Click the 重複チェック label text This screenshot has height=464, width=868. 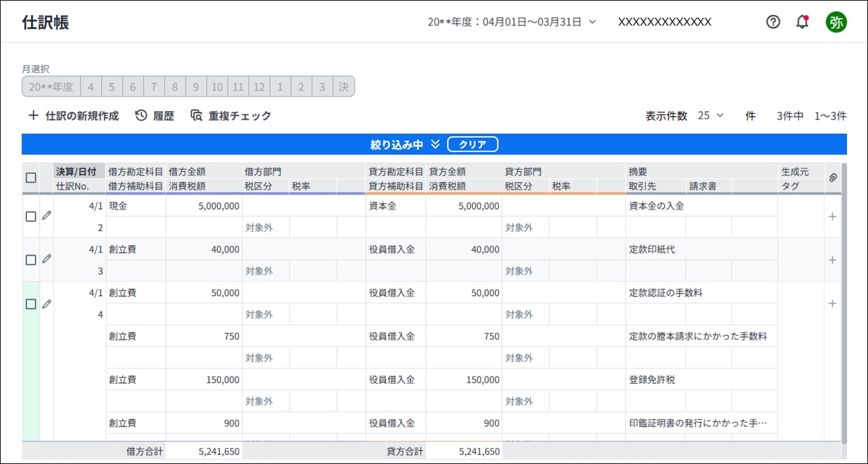tap(240, 116)
